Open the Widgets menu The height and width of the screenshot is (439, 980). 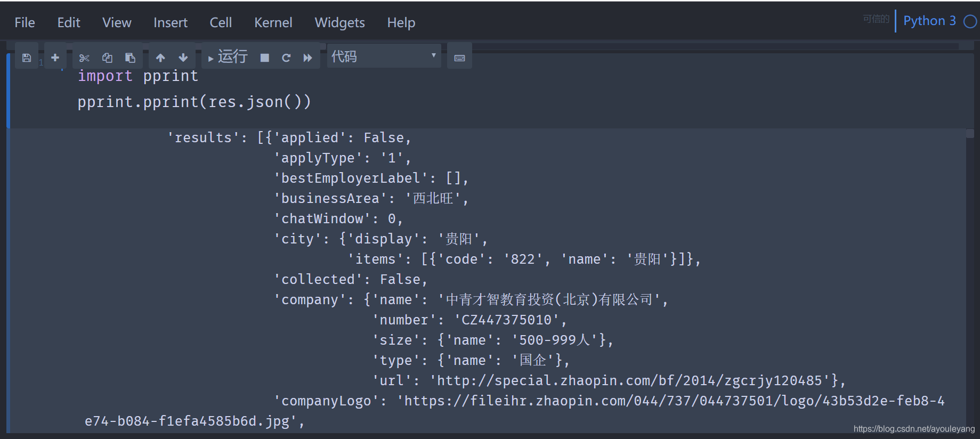[340, 22]
